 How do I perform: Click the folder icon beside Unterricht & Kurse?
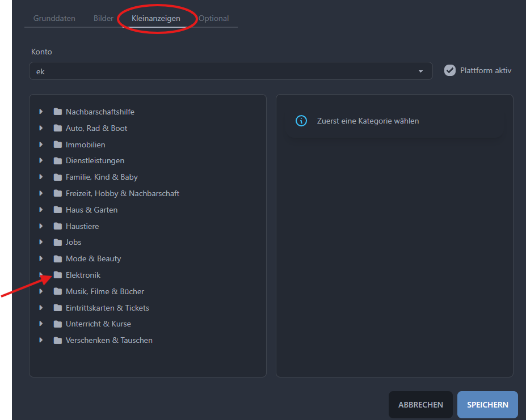[x=57, y=324]
